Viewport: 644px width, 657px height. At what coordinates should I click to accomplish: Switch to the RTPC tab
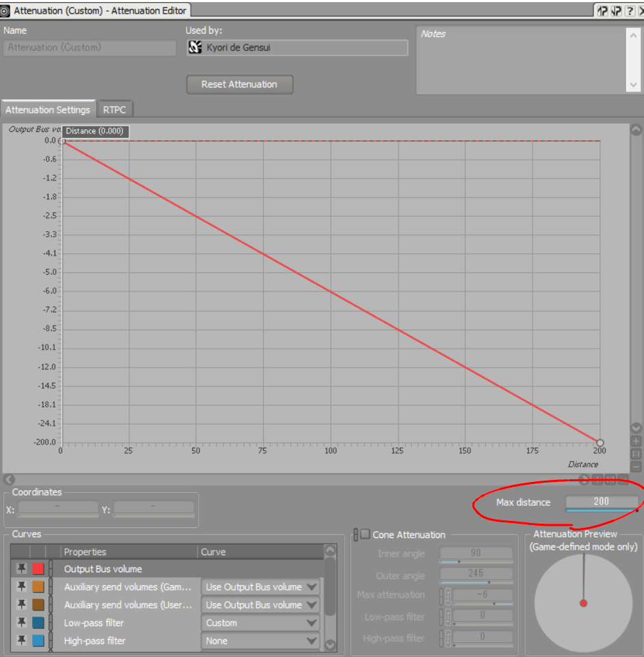coord(114,109)
